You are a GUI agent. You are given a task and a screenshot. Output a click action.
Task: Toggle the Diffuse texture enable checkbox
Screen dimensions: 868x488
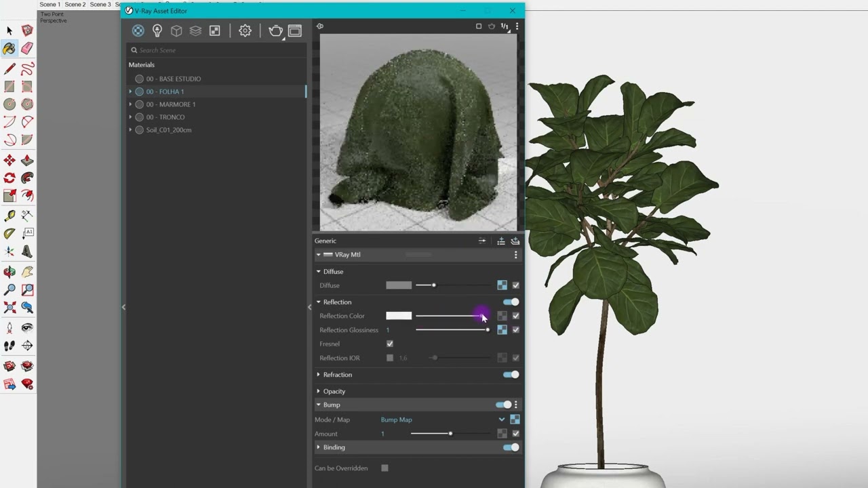click(515, 285)
